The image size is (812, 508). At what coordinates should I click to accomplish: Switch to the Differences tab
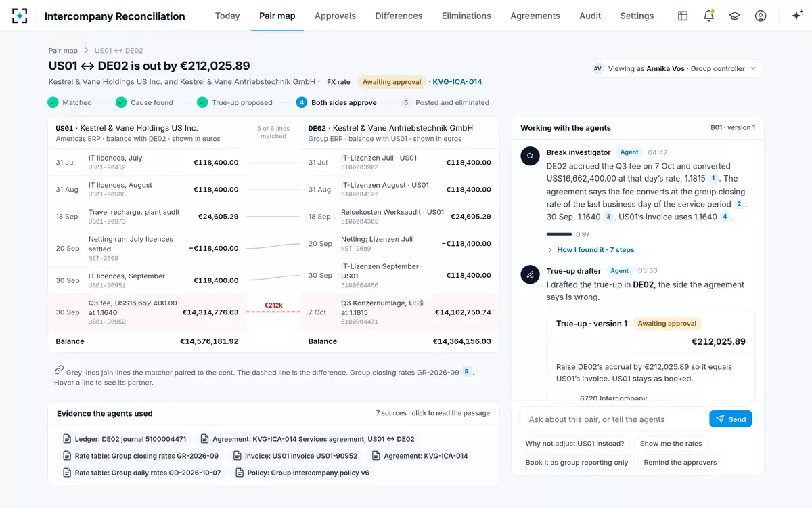coord(399,16)
